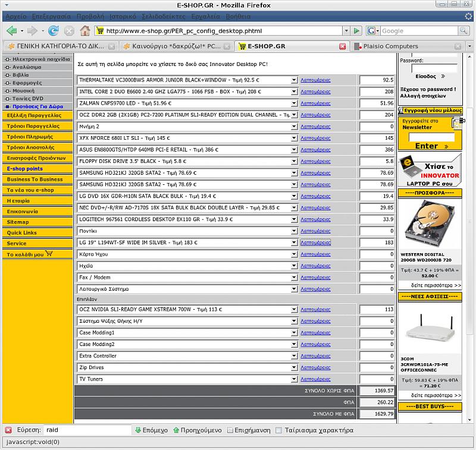
Task: Open the INTEL CORE 2 DUO E6600 dropdown
Action: 293,92
